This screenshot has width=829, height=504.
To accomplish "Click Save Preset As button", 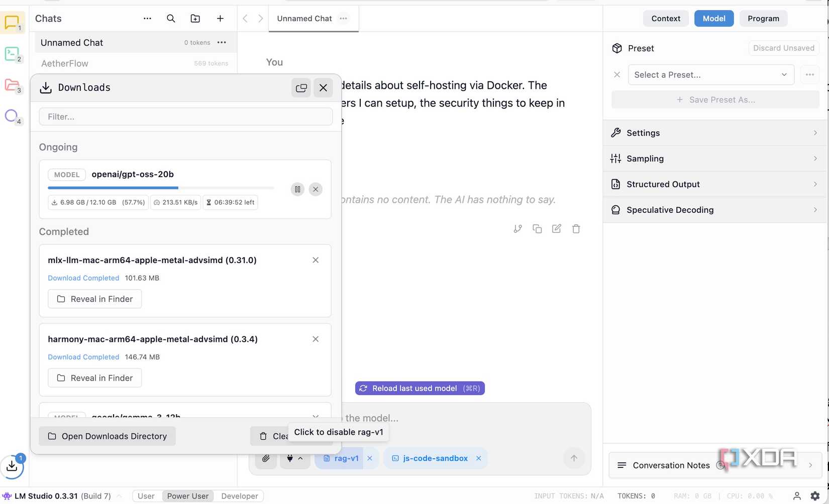I will click(x=715, y=100).
